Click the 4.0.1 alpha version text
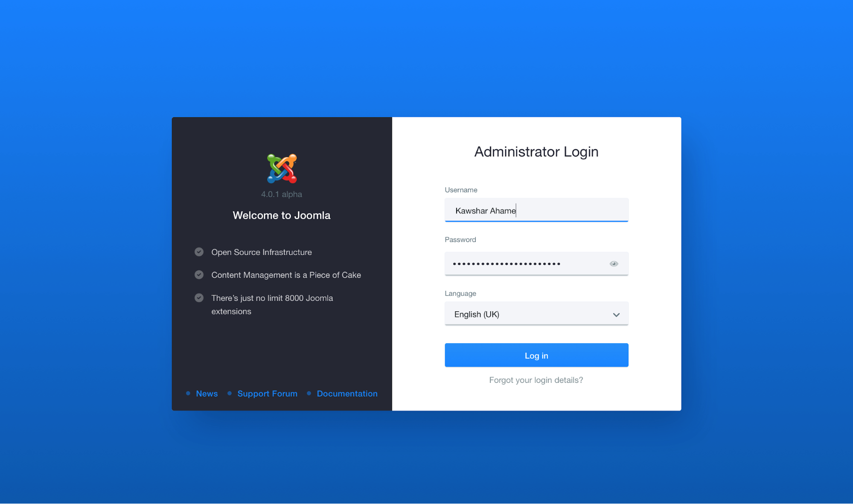Image resolution: width=853 pixels, height=504 pixels. point(282,194)
